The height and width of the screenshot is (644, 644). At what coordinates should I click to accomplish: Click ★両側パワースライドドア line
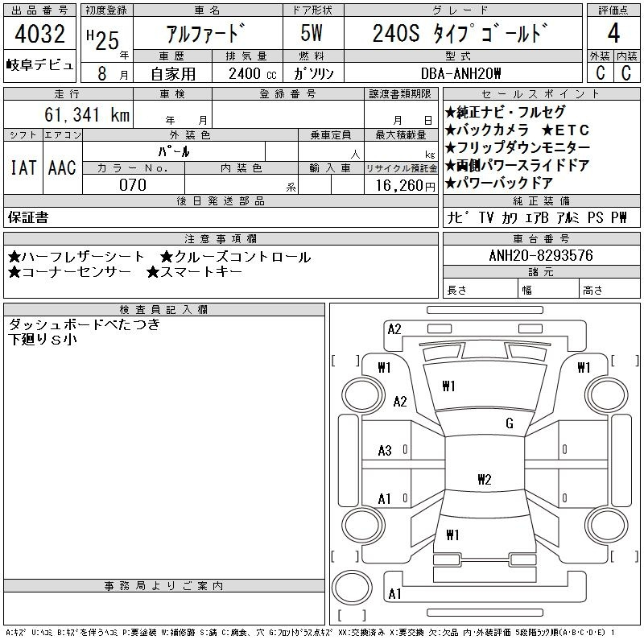click(518, 165)
